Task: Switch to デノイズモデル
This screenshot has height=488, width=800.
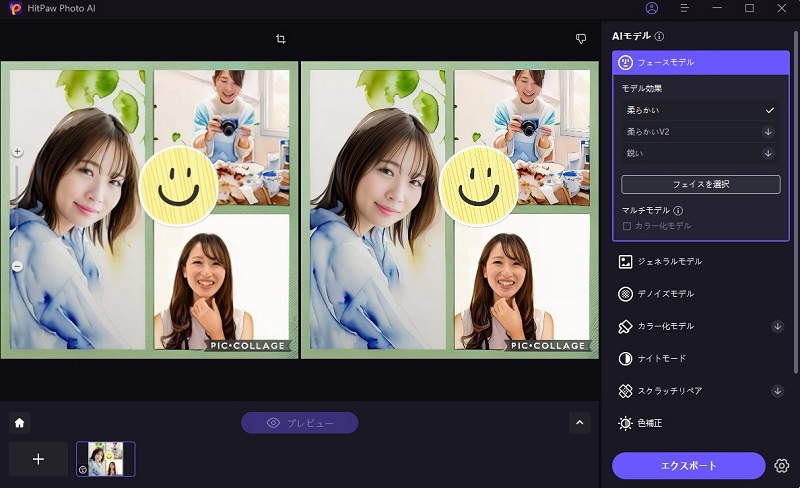Action: coord(701,294)
